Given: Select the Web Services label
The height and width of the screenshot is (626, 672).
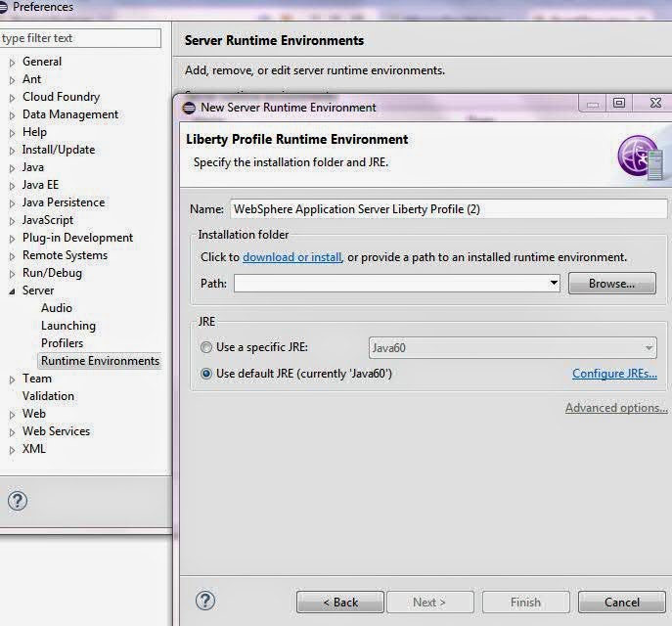Looking at the screenshot, I should (56, 431).
